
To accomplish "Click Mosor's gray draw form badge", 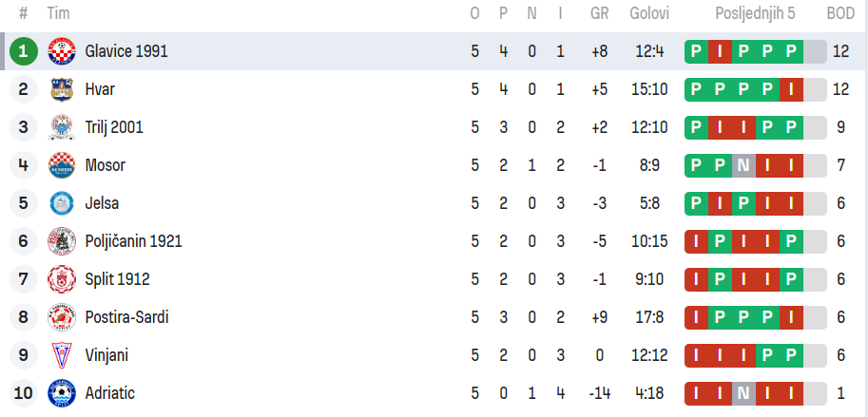I will (744, 165).
